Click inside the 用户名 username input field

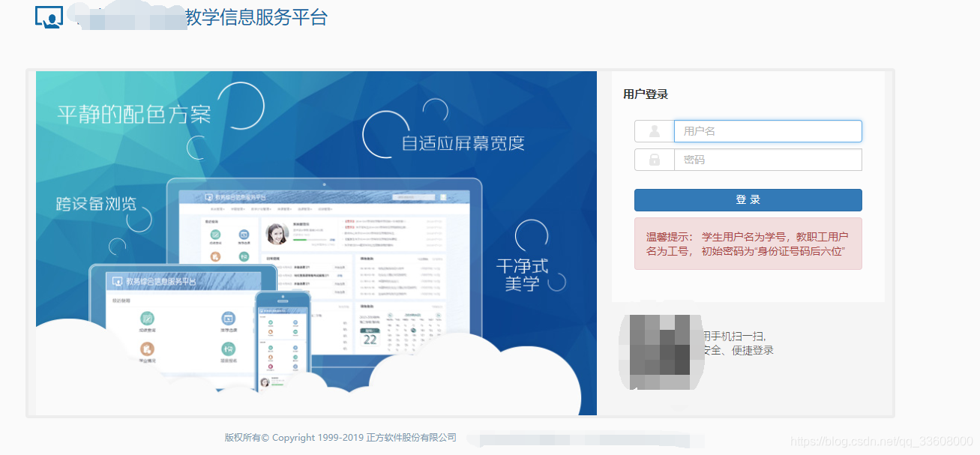767,130
